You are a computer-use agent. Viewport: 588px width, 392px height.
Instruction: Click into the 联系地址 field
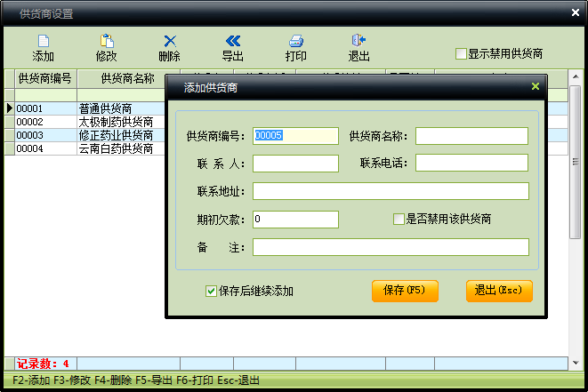(x=391, y=191)
